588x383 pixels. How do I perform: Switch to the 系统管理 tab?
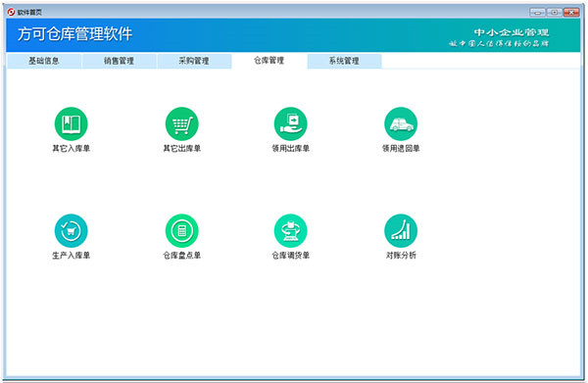(x=344, y=61)
